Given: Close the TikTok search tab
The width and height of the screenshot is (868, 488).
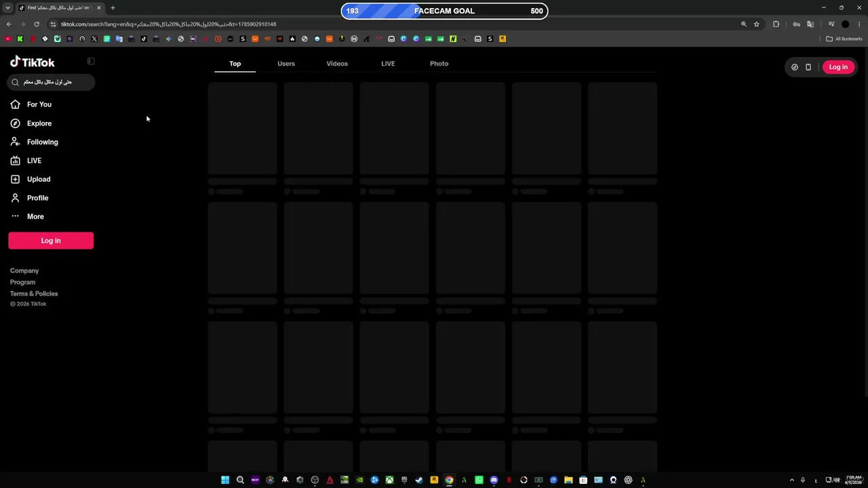Looking at the screenshot, I should pyautogui.click(x=99, y=7).
